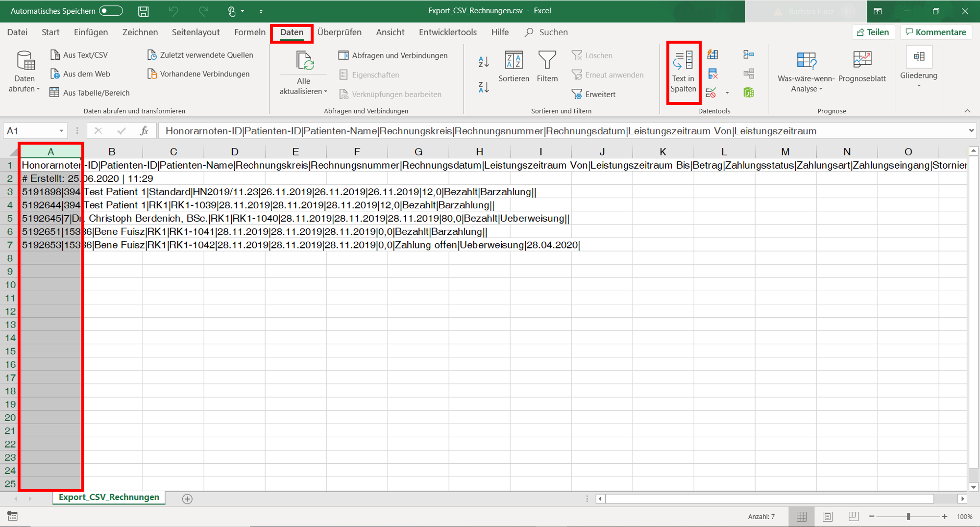Click the Filtern funnel icon

click(547, 61)
